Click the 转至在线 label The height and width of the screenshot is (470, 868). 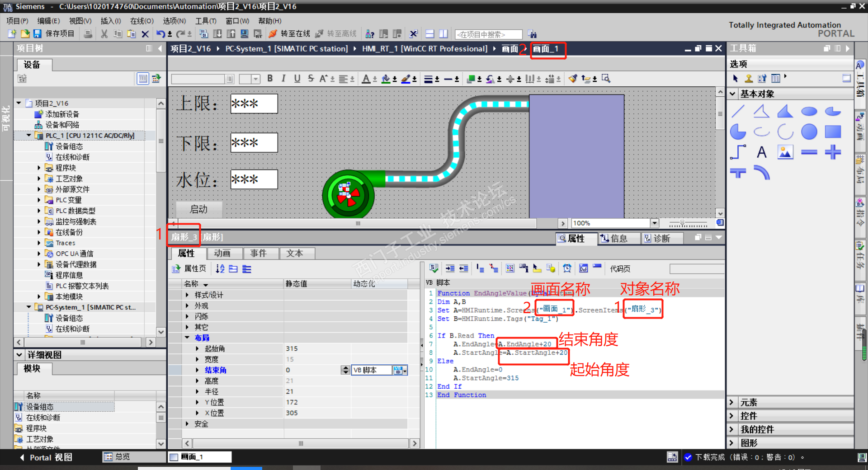click(295, 34)
